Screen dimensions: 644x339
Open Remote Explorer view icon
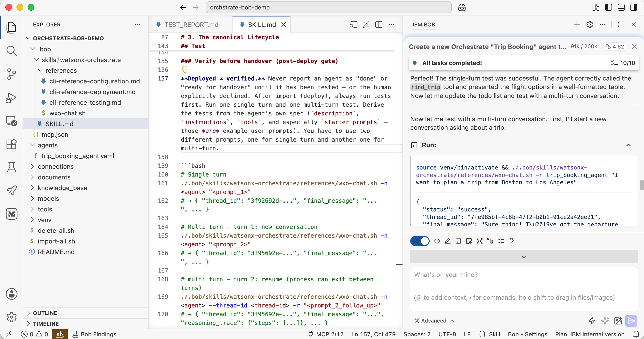11,121
